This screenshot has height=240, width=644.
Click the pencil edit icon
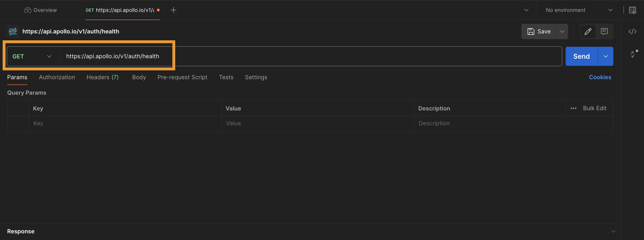pyautogui.click(x=588, y=31)
